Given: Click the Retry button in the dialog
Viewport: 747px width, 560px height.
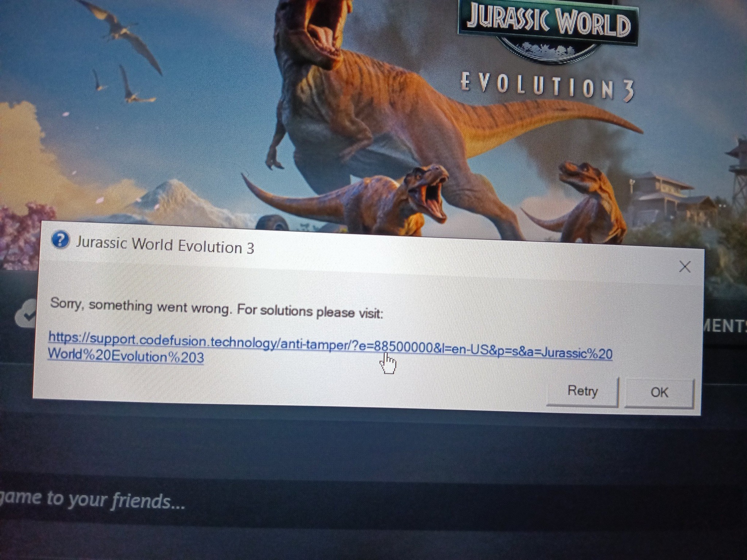Looking at the screenshot, I should pos(582,391).
